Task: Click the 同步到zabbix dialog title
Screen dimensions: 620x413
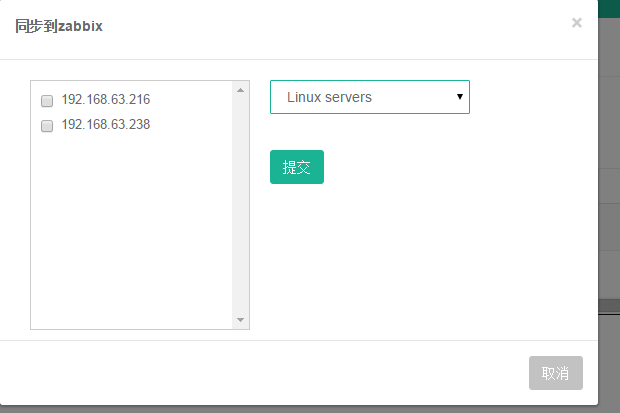Action: (59, 26)
